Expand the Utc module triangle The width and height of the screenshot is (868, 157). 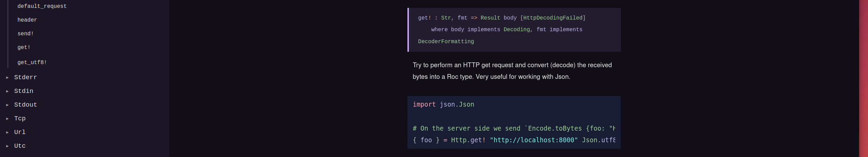pyautogui.click(x=8, y=146)
